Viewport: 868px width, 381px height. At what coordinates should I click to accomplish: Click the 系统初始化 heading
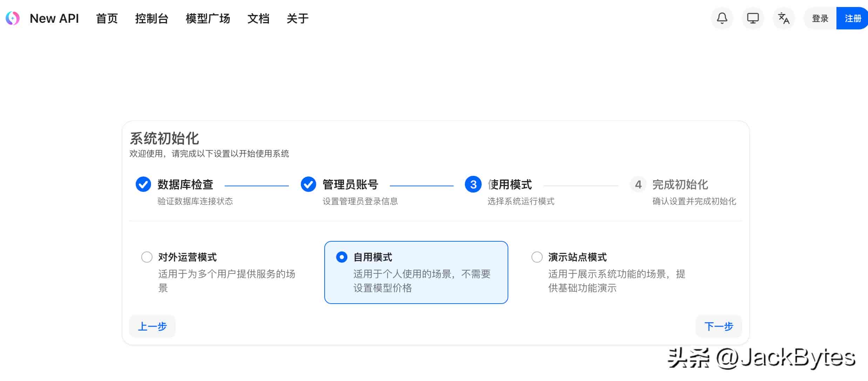coord(164,139)
